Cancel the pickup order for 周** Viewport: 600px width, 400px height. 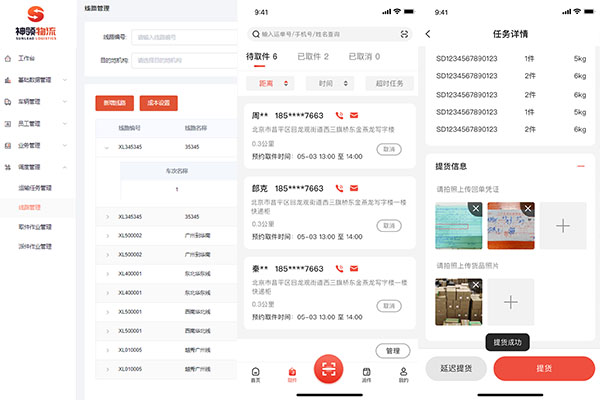(389, 149)
